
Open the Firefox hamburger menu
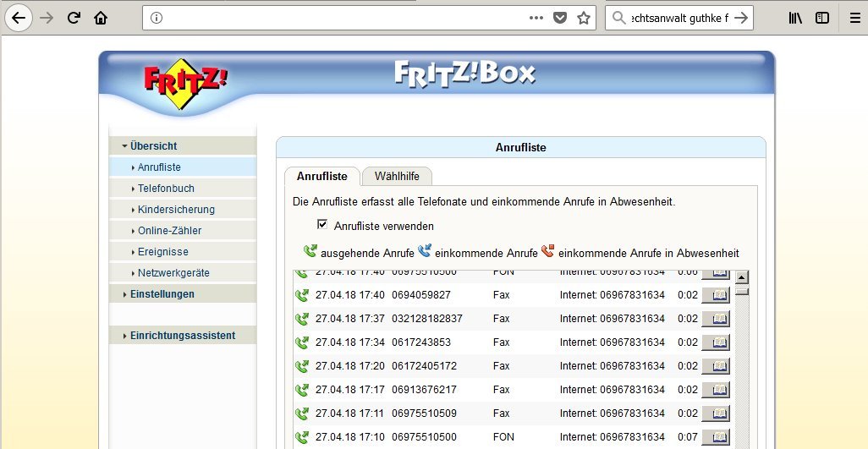coord(855,18)
